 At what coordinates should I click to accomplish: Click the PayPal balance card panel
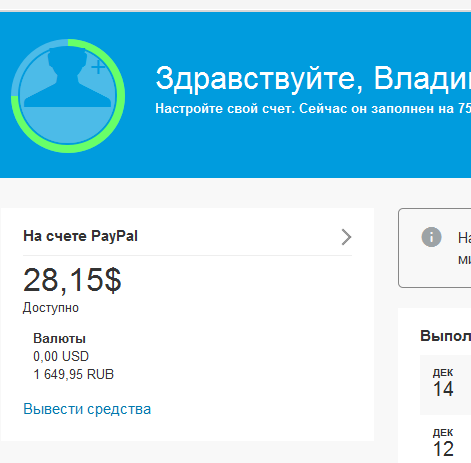(187, 324)
